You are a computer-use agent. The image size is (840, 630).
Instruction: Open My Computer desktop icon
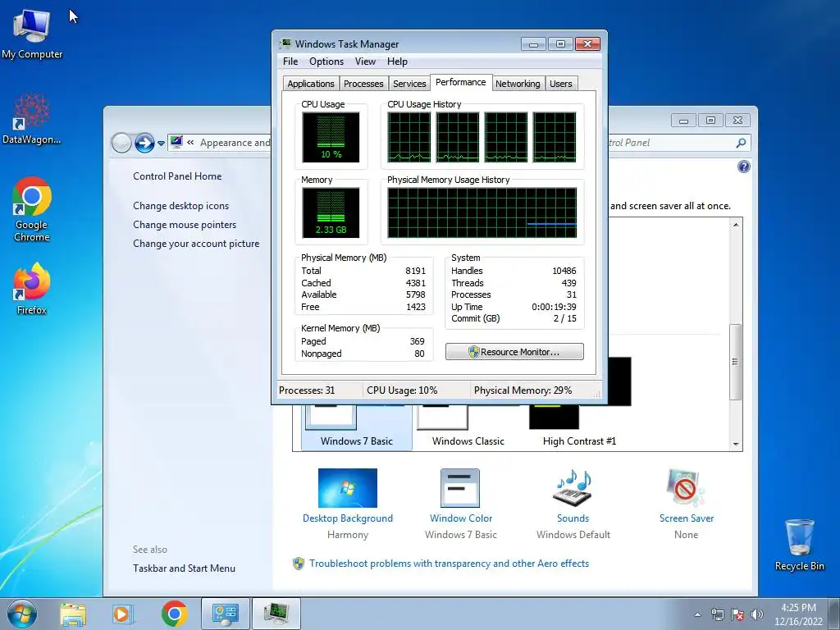click(x=32, y=33)
